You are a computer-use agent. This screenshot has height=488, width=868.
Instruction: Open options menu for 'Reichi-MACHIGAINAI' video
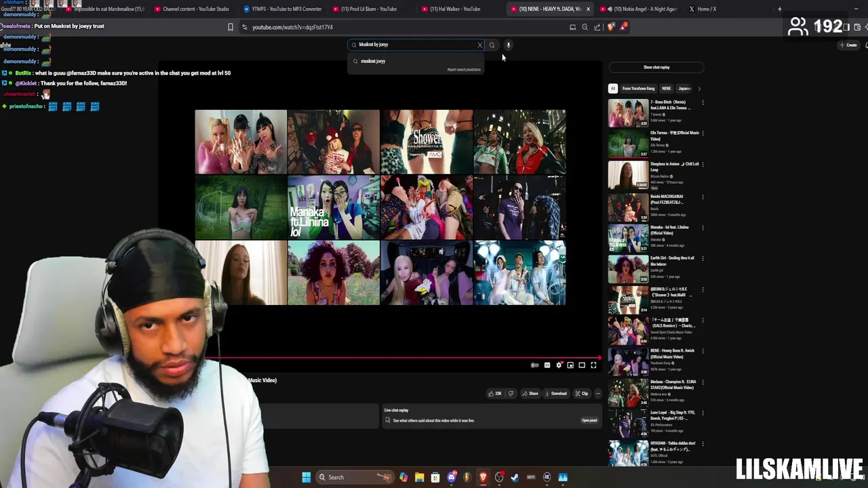703,197
